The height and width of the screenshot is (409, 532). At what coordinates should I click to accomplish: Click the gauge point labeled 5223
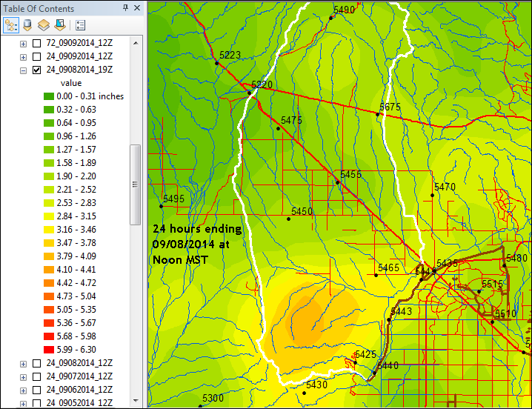click(216, 64)
